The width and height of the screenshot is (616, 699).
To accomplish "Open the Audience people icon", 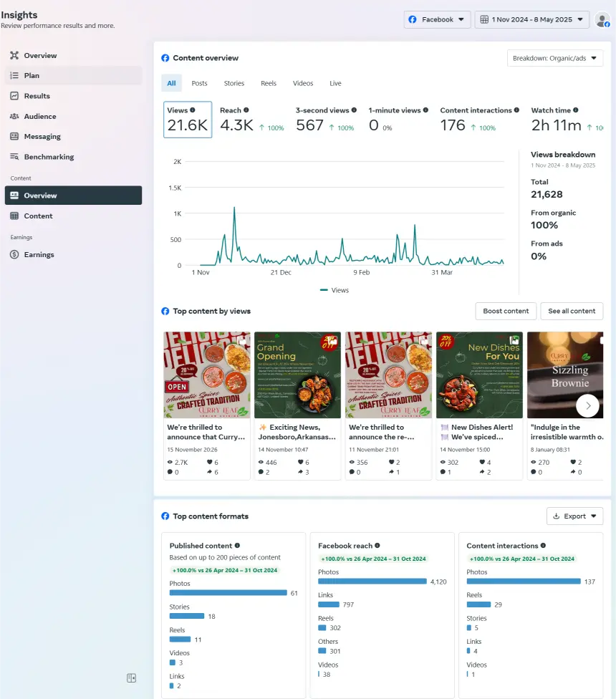I will coord(14,116).
